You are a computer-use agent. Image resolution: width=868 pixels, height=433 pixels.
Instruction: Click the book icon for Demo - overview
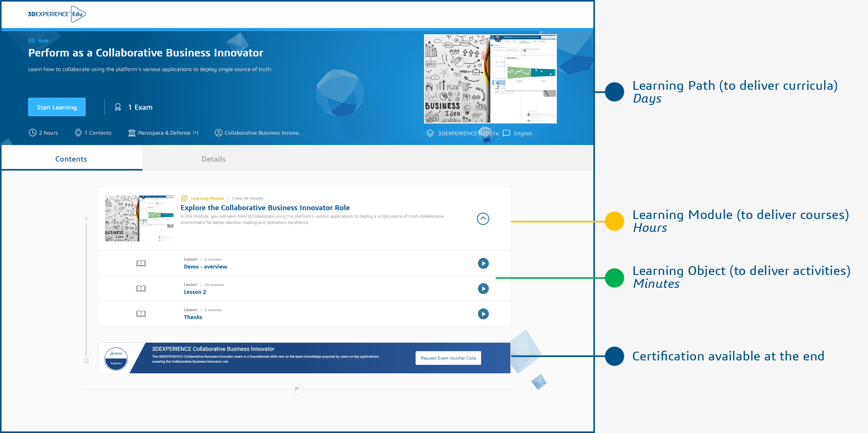(x=141, y=263)
